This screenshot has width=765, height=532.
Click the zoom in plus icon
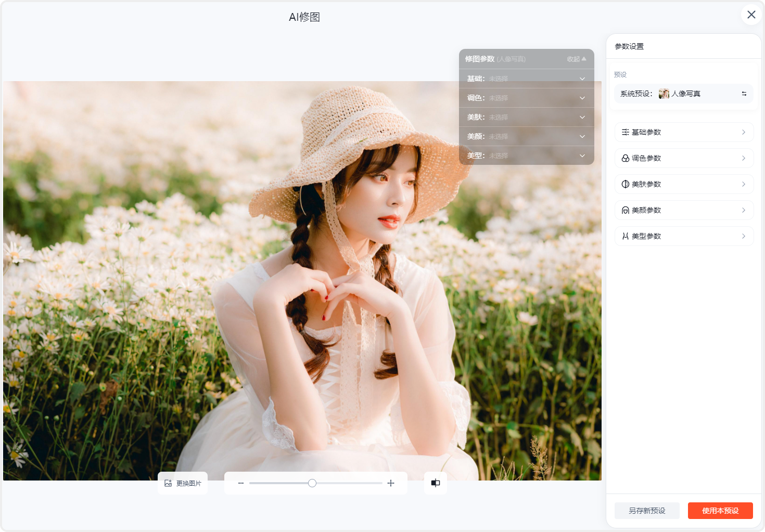pyautogui.click(x=391, y=483)
